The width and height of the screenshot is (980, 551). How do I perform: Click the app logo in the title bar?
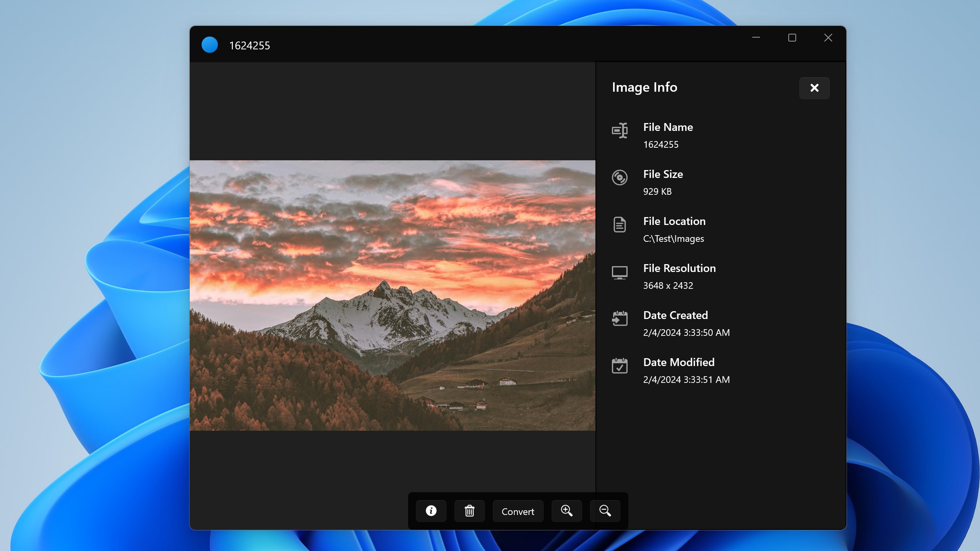pyautogui.click(x=209, y=44)
